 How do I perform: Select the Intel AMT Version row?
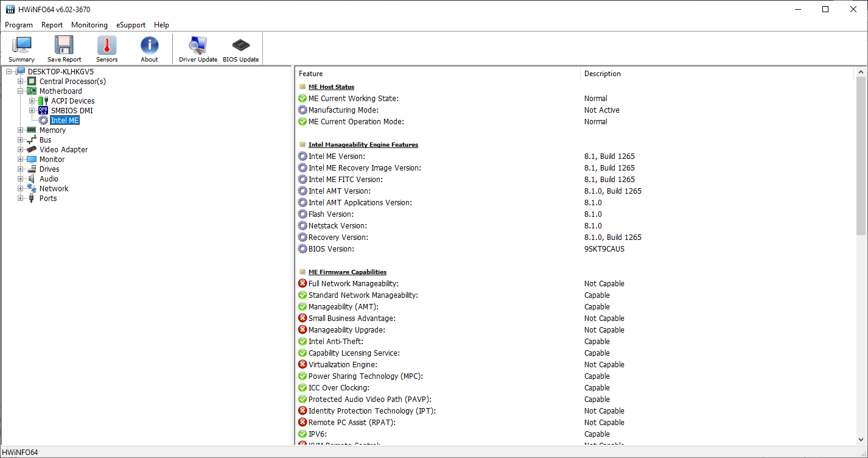coord(575,191)
